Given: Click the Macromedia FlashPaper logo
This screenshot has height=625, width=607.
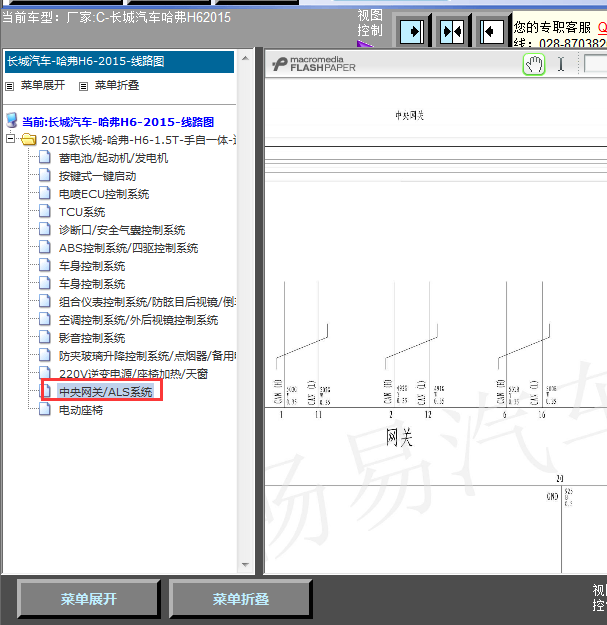Looking at the screenshot, I should pos(314,64).
